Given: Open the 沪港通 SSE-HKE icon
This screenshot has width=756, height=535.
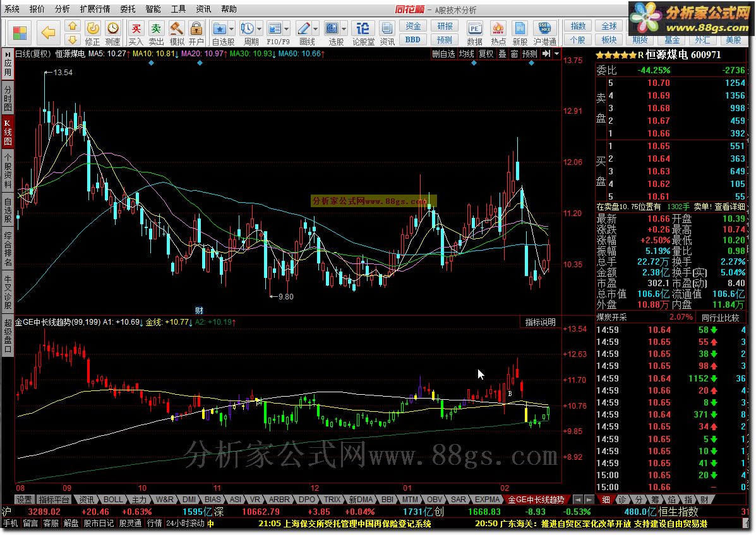Looking at the screenshot, I should pos(544,33).
